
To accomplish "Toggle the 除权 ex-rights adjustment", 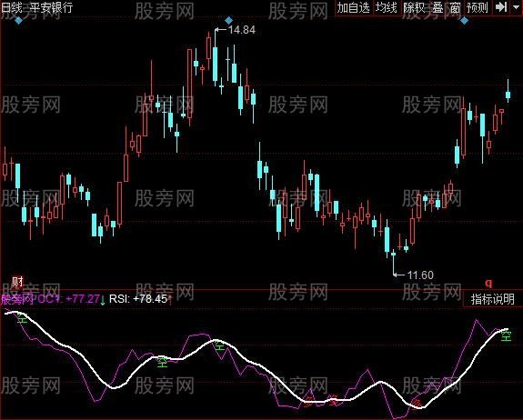I will tap(414, 7).
